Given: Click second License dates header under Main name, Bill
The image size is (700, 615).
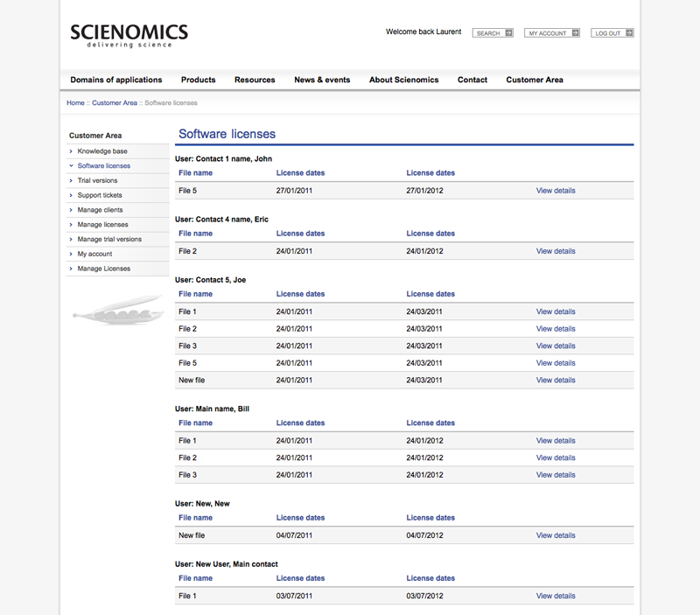Looking at the screenshot, I should point(430,423).
